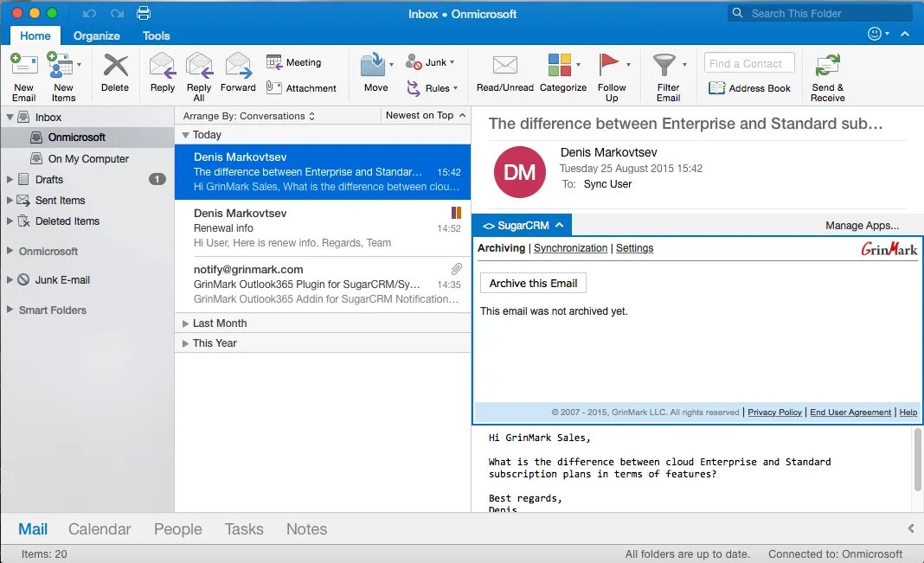The width and height of the screenshot is (924, 563).
Task: Click the smiley feedback icon
Action: [x=875, y=34]
